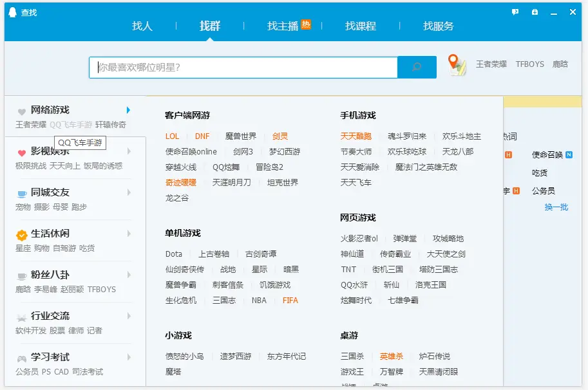The height and width of the screenshot is (390, 588).
Task: Open the LOL game group link
Action: pos(172,136)
